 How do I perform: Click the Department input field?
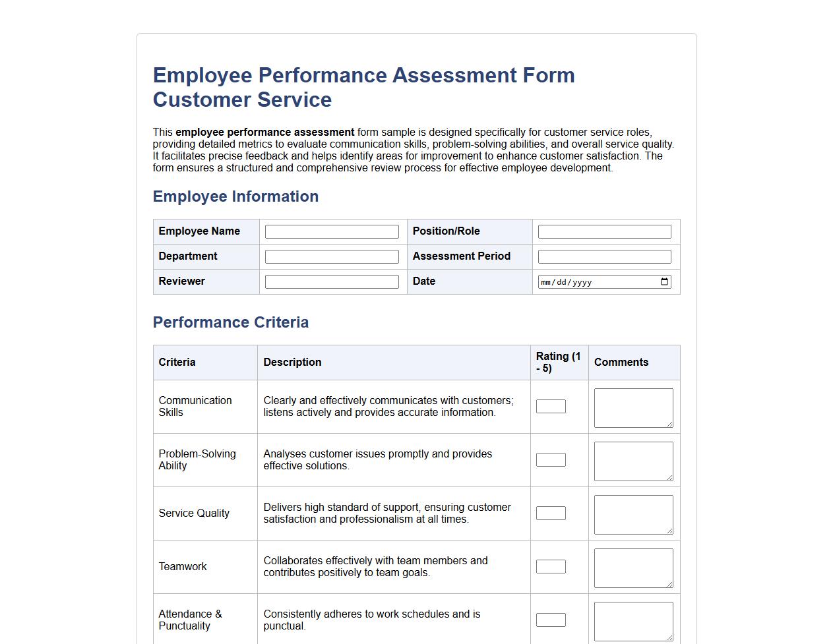click(x=331, y=256)
